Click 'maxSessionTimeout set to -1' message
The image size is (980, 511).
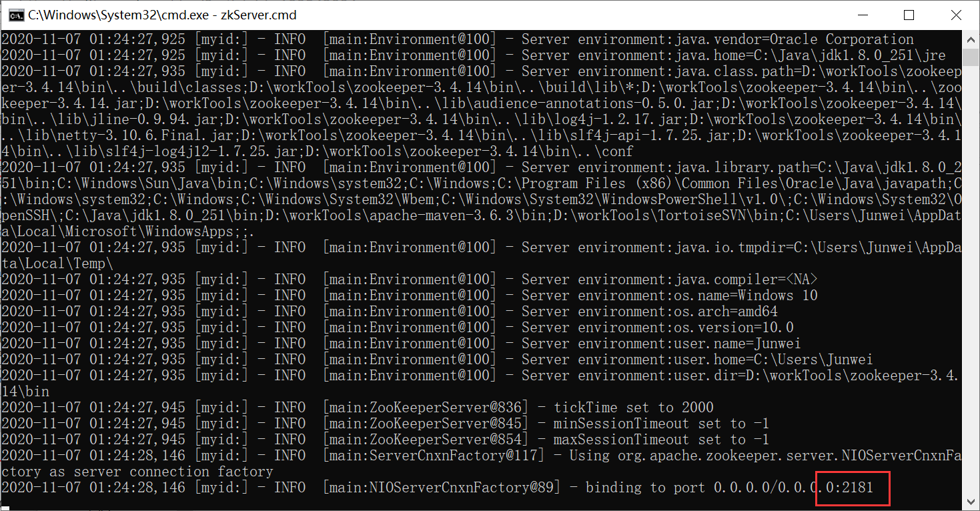pos(662,440)
